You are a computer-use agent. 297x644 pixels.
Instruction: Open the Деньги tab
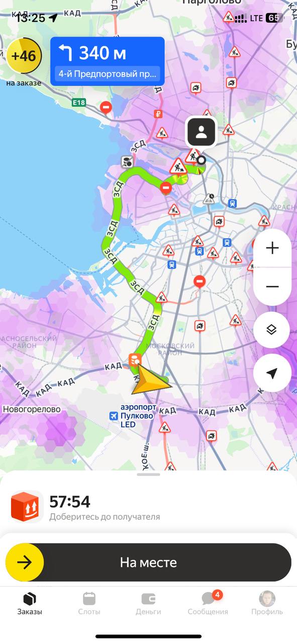point(148,604)
